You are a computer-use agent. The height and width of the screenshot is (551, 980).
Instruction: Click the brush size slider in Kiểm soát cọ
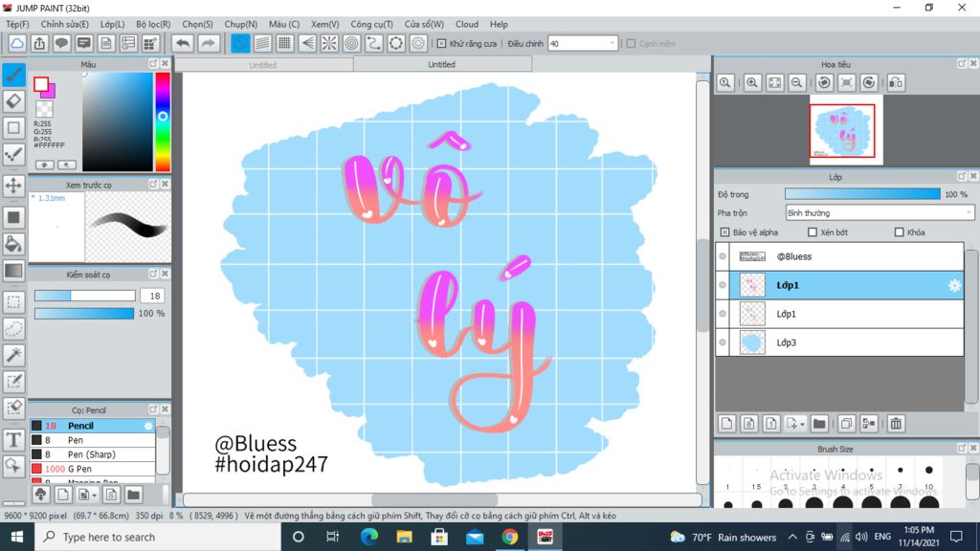[x=85, y=296]
